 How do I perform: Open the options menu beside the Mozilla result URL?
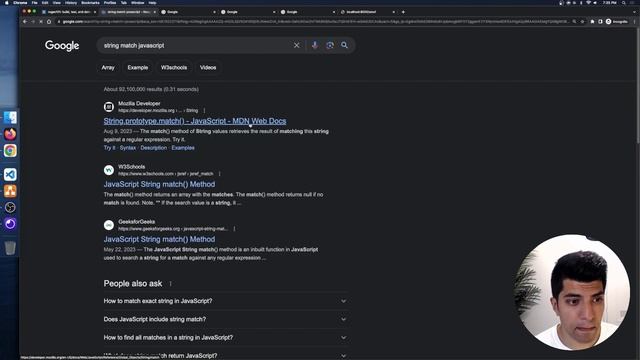point(204,111)
